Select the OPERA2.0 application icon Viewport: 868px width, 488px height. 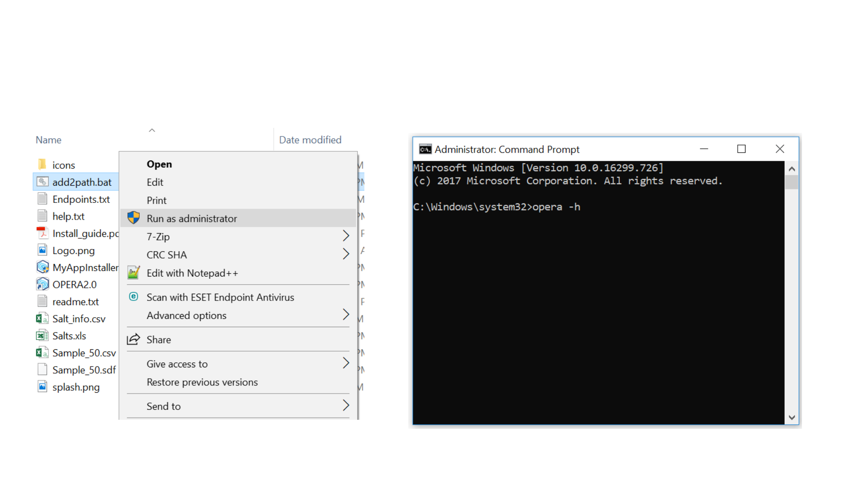[42, 284]
